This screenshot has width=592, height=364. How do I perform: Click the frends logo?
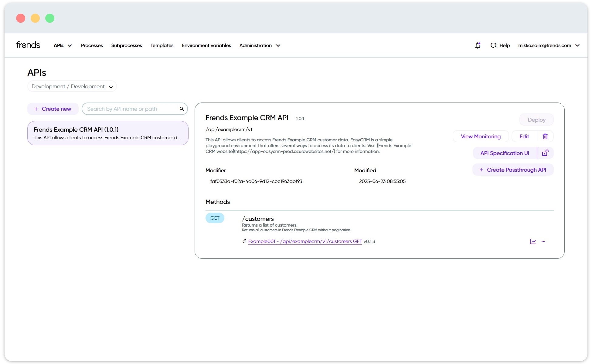coord(28,45)
